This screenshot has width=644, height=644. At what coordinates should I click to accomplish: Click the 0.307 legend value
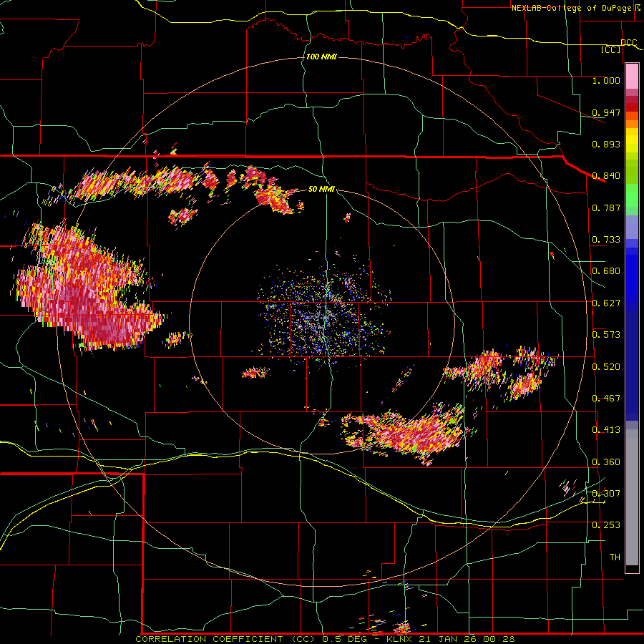point(606,494)
